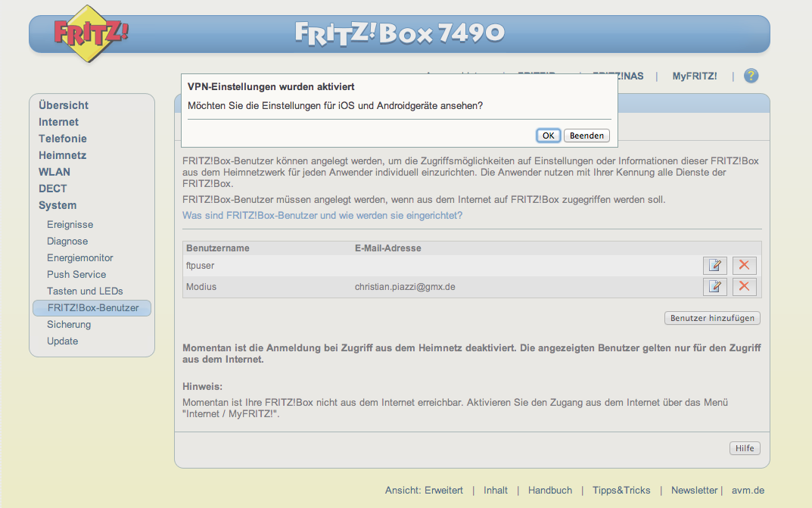Edit the Modius user via pencil icon

pyautogui.click(x=714, y=287)
